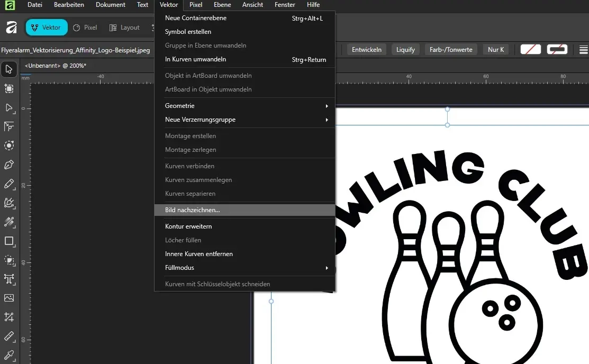Expand the Füllmodus submenu

coord(244,268)
